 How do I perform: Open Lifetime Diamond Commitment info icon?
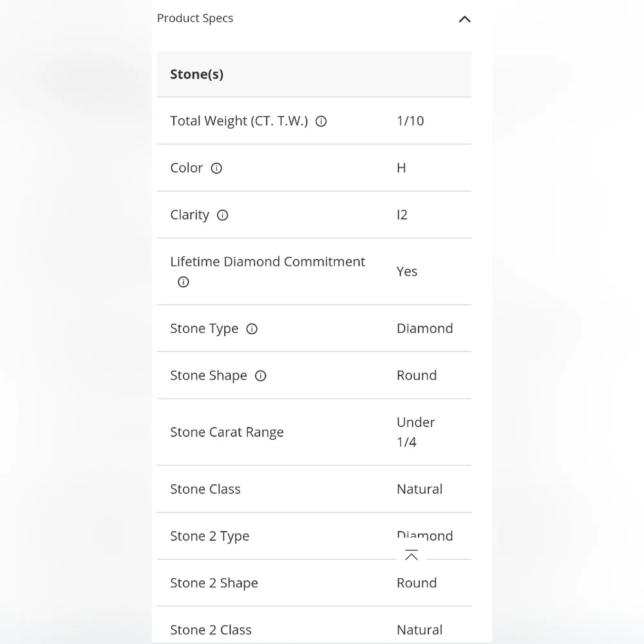point(183,282)
